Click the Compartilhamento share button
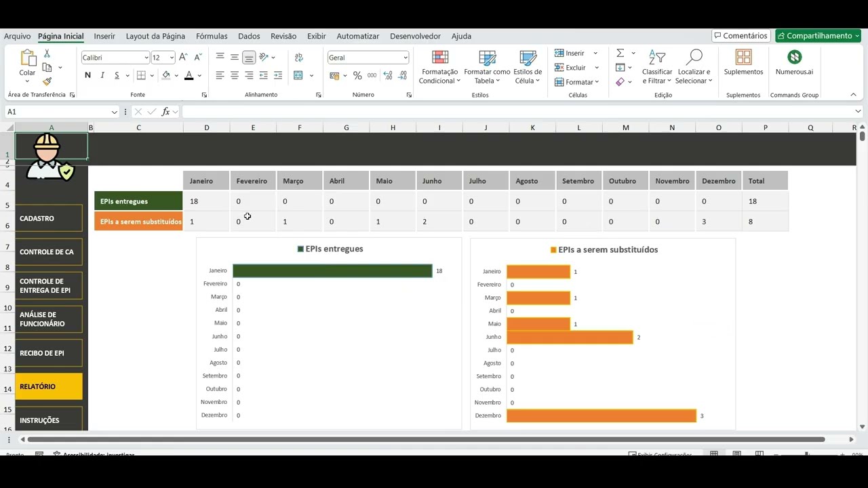868x488 pixels. point(818,36)
